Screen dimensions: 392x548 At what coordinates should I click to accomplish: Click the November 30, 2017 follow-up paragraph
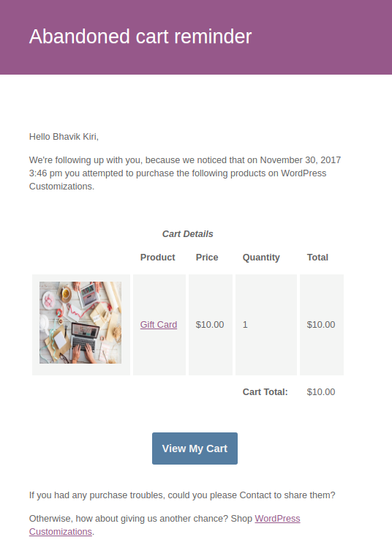coord(185,173)
